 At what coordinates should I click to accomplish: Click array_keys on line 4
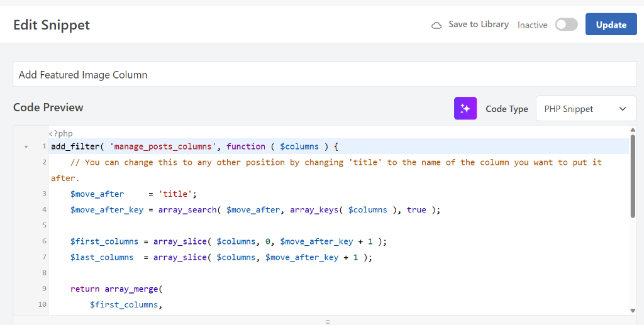pyautogui.click(x=314, y=210)
